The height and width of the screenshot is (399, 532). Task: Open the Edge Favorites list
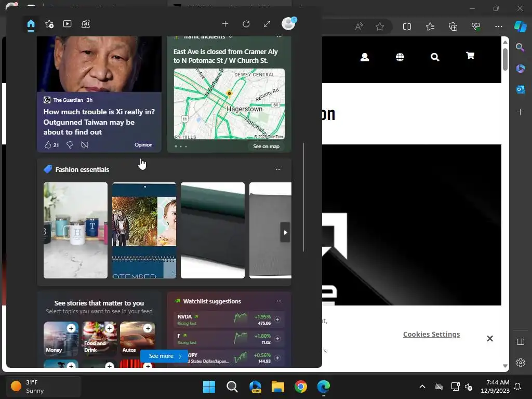(x=430, y=26)
